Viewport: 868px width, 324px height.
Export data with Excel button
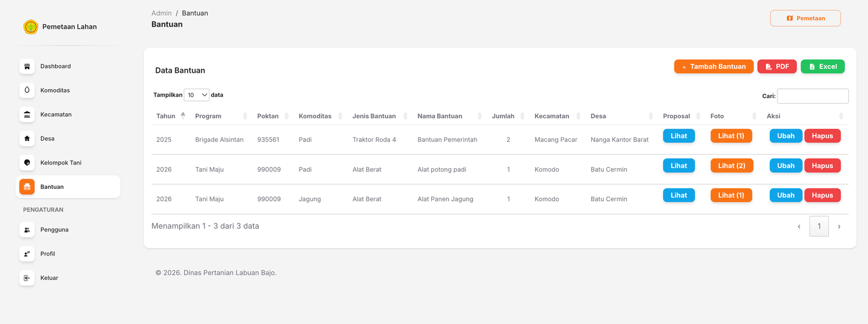[822, 67]
